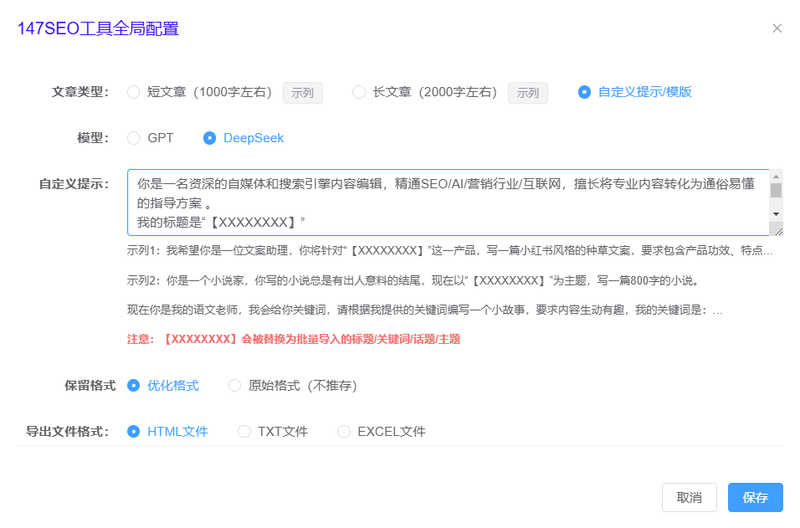This screenshot has height=528, width=800.
Task: Click the 文章类型 label
Action: pos(81,92)
